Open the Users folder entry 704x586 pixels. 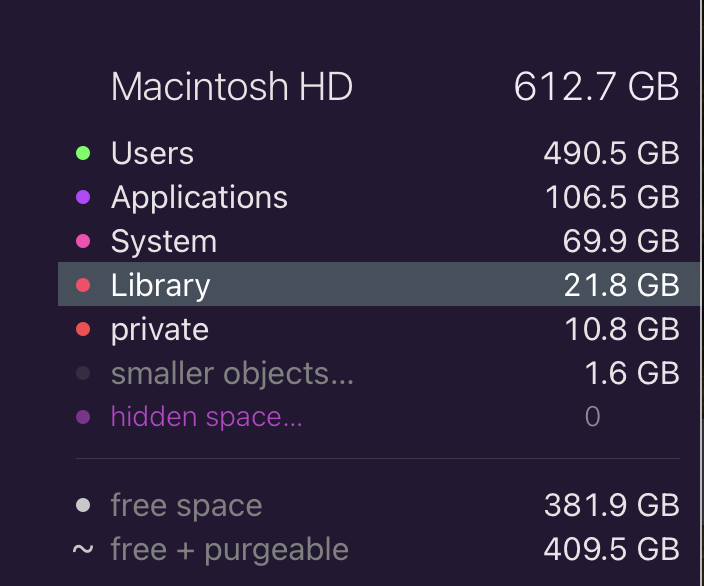pyautogui.click(x=152, y=154)
